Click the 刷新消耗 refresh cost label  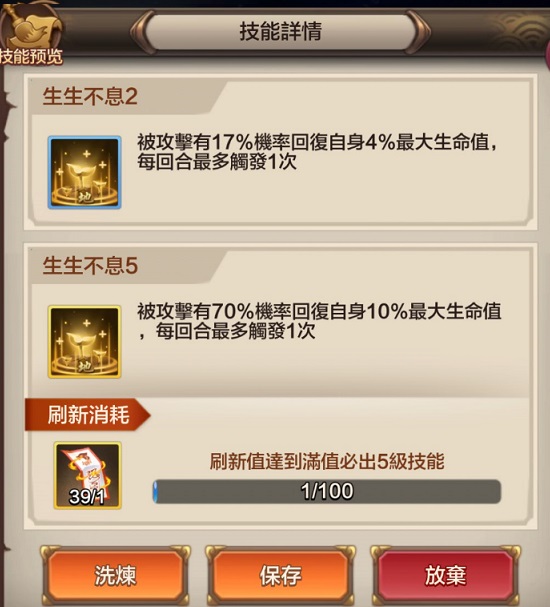pyautogui.click(x=88, y=415)
